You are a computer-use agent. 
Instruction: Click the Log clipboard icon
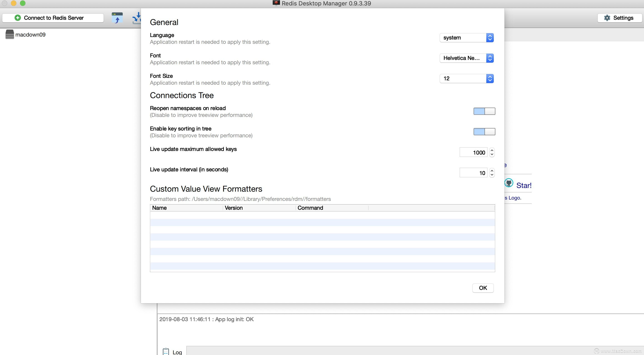(166, 352)
